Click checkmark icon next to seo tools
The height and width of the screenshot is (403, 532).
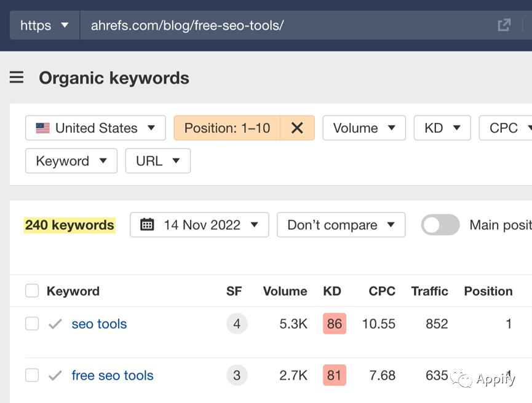(x=55, y=324)
